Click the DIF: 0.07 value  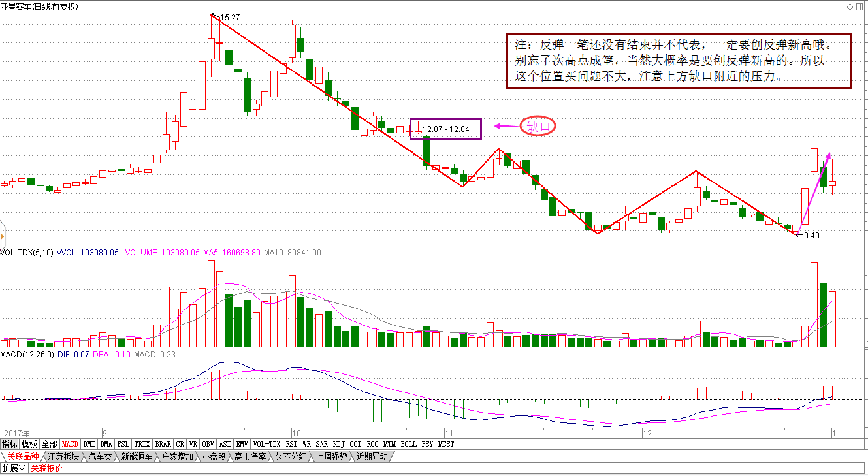click(73, 355)
